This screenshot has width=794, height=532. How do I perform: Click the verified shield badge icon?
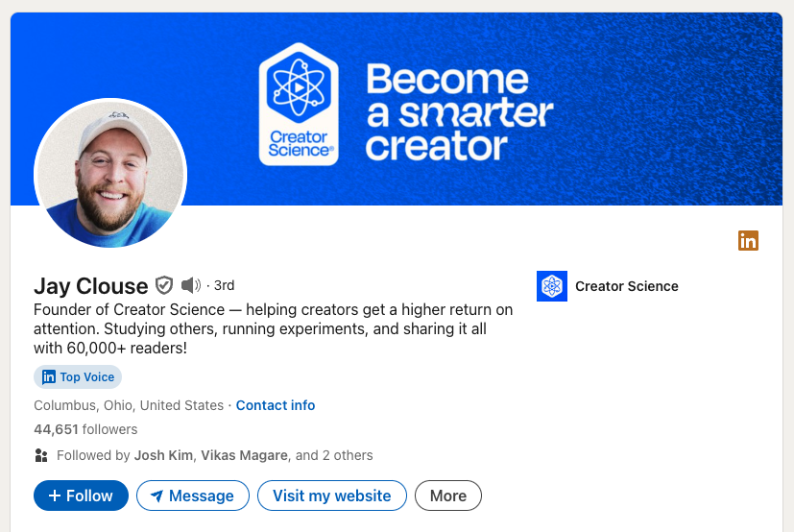pos(164,285)
